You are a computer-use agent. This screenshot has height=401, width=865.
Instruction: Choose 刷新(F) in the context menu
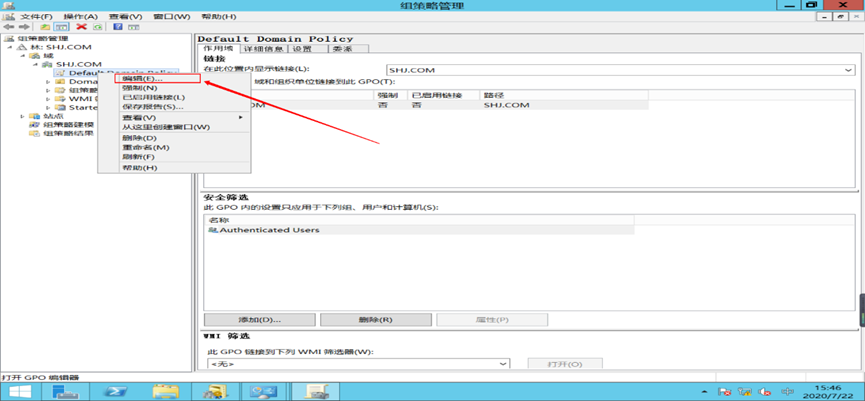coord(174,157)
